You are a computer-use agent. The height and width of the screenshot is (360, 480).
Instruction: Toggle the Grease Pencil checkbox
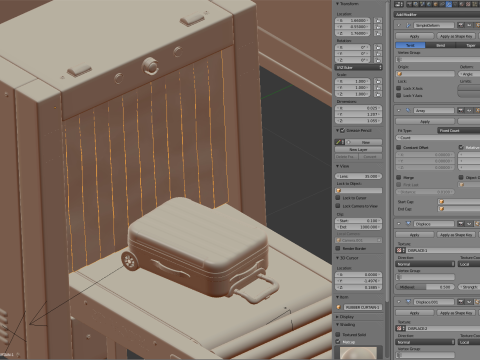[x=342, y=130]
